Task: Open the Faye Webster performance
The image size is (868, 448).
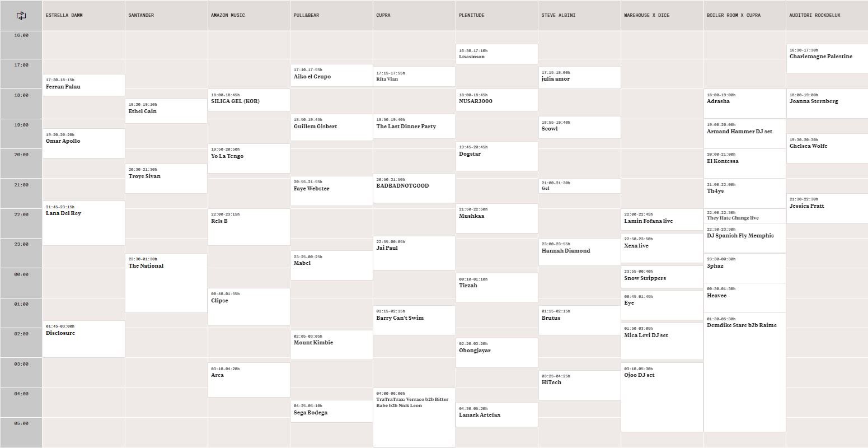Action: [x=331, y=190]
